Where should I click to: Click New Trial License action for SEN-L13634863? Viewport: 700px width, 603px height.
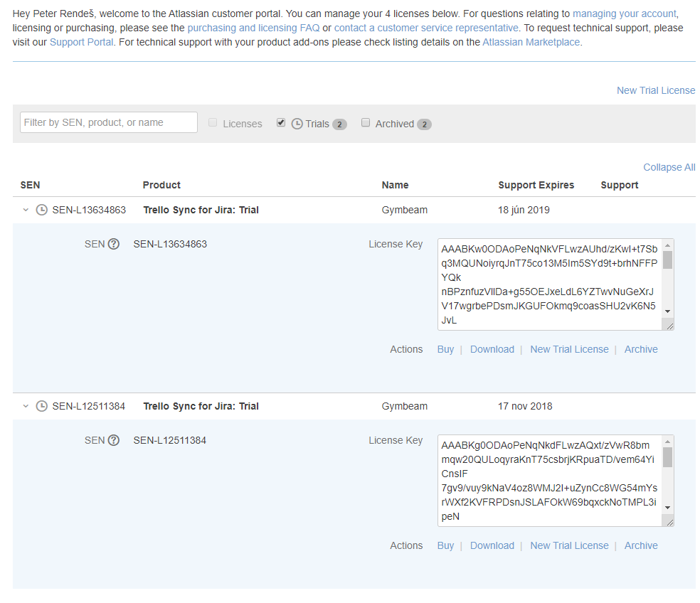coord(569,349)
